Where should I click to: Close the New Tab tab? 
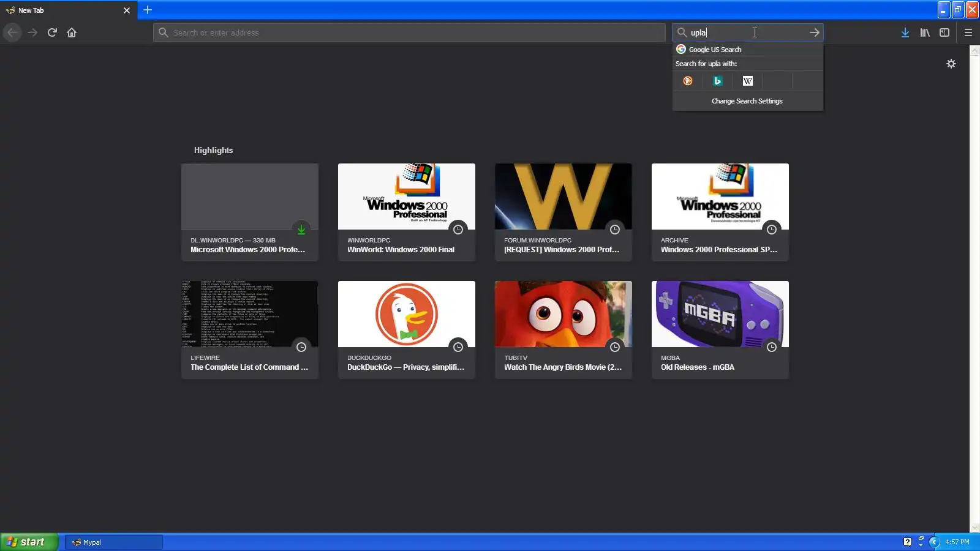click(127, 10)
